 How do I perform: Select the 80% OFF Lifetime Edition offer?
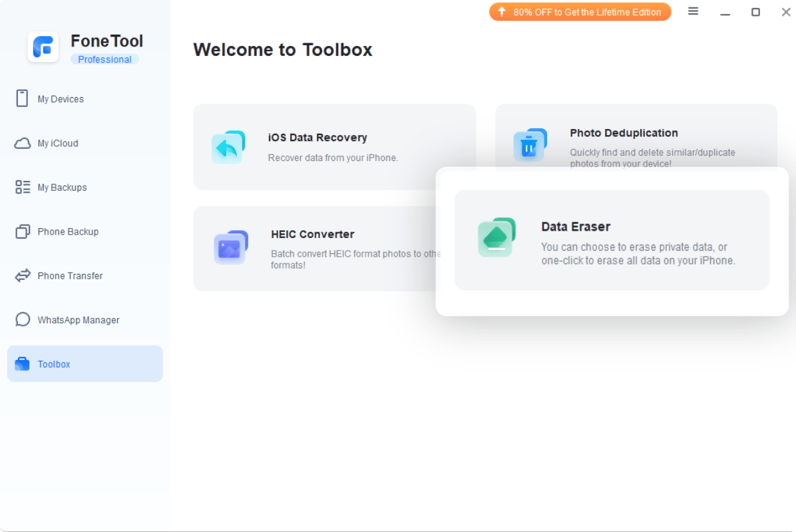click(580, 12)
